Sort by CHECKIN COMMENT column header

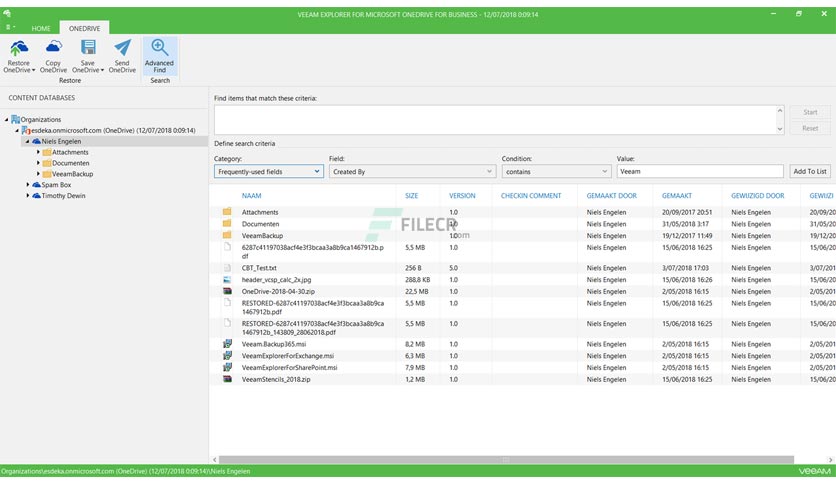click(x=530, y=196)
